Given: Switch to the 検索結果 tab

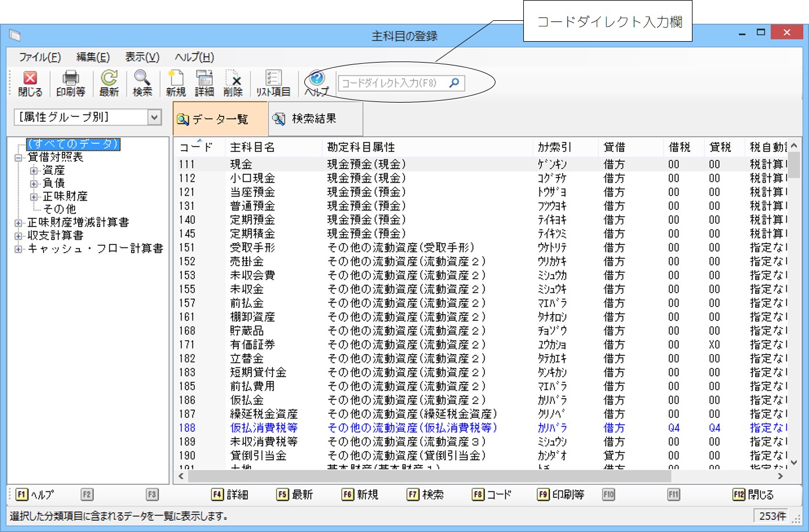Looking at the screenshot, I should pyautogui.click(x=315, y=119).
